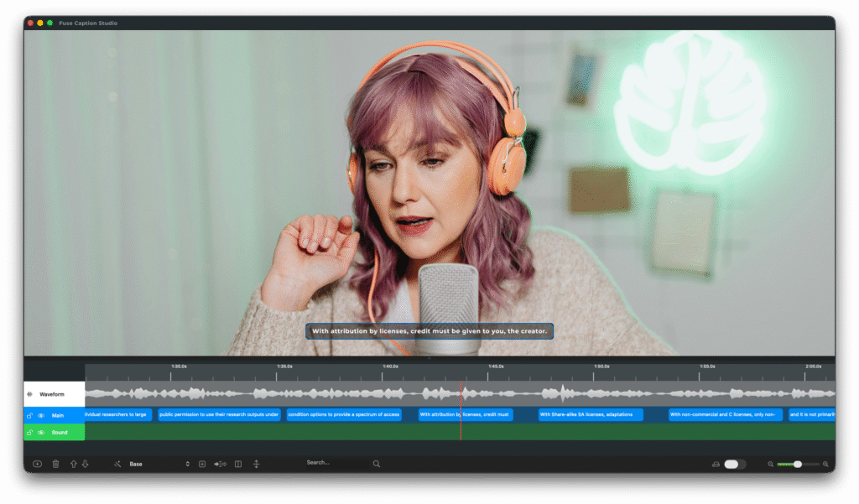Click the trash delete icon
This screenshot has height=504, width=859.
pos(55,464)
